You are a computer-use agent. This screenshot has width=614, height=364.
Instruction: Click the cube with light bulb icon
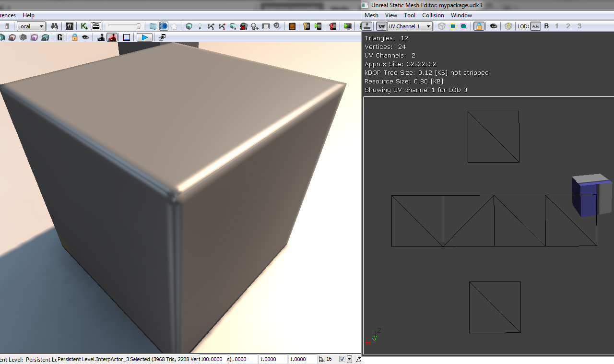click(233, 26)
